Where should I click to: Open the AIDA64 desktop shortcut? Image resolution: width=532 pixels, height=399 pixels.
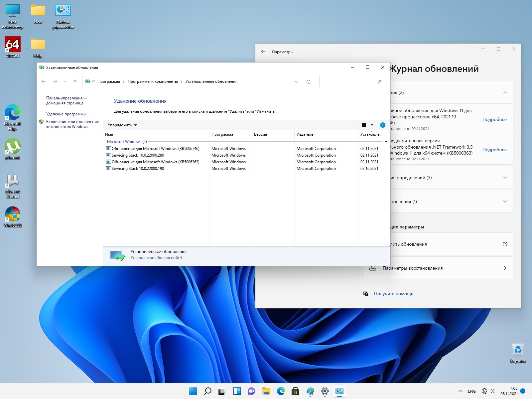point(13,47)
